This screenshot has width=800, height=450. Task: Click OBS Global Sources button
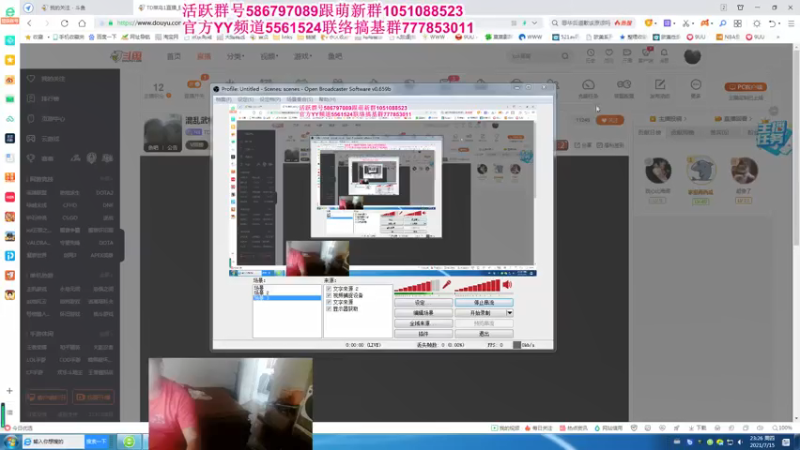point(423,323)
